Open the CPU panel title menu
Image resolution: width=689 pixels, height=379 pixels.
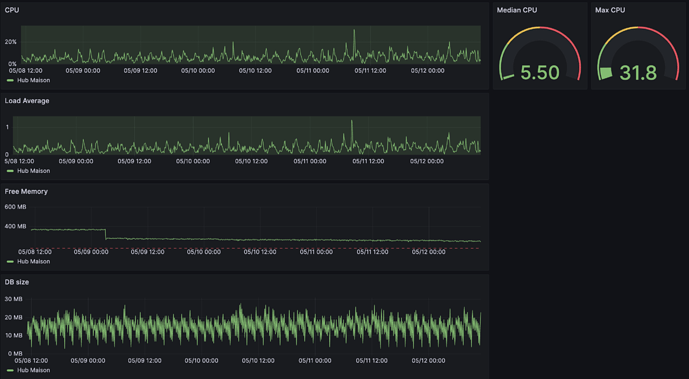tap(12, 10)
